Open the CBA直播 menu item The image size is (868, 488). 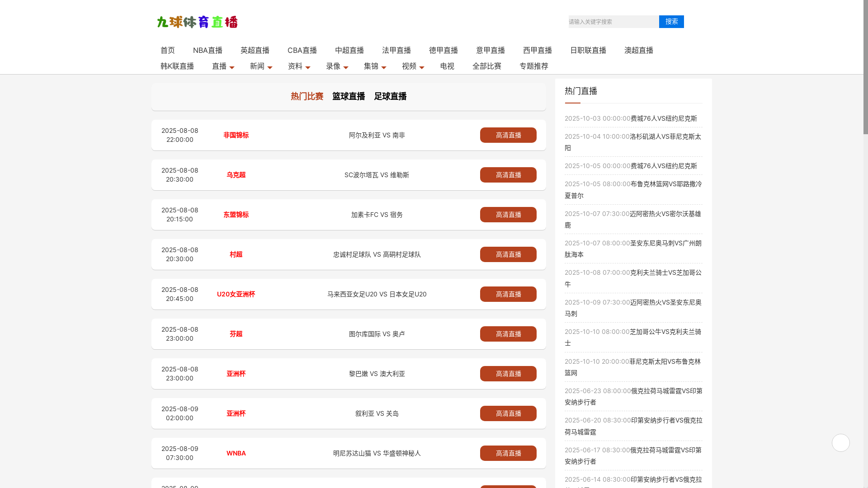coord(302,50)
